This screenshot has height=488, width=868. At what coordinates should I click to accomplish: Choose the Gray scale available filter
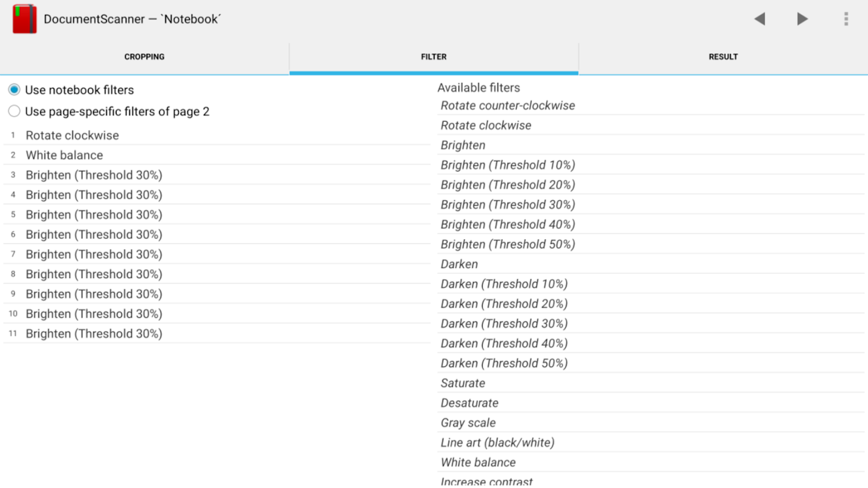468,423
